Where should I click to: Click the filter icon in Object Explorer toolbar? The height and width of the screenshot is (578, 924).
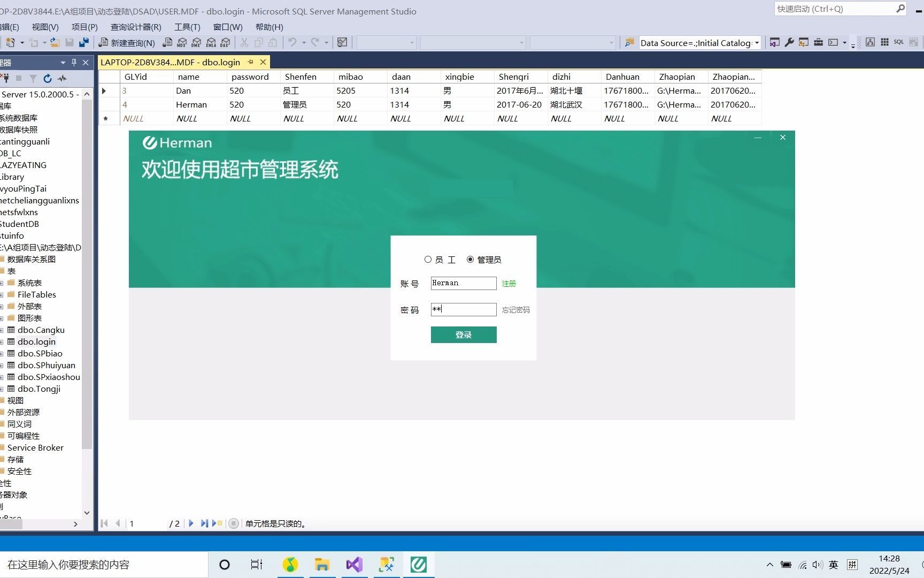pyautogui.click(x=33, y=78)
